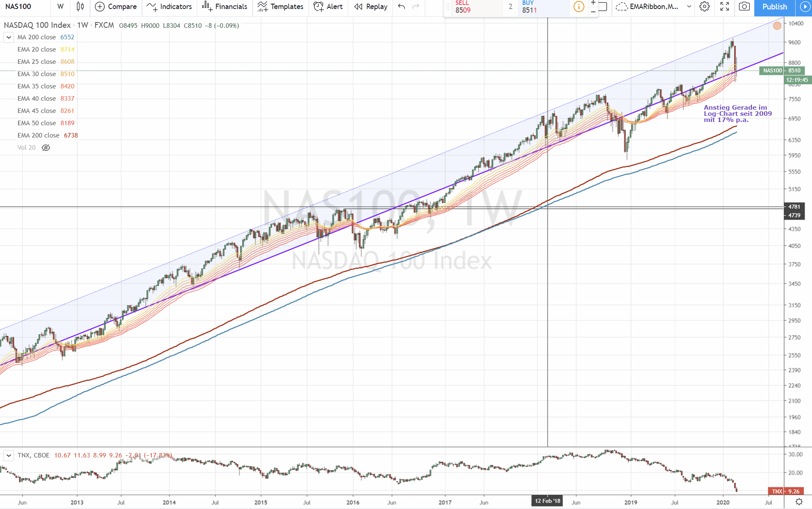Select the TNX, CBOE symbol label

pos(33,455)
